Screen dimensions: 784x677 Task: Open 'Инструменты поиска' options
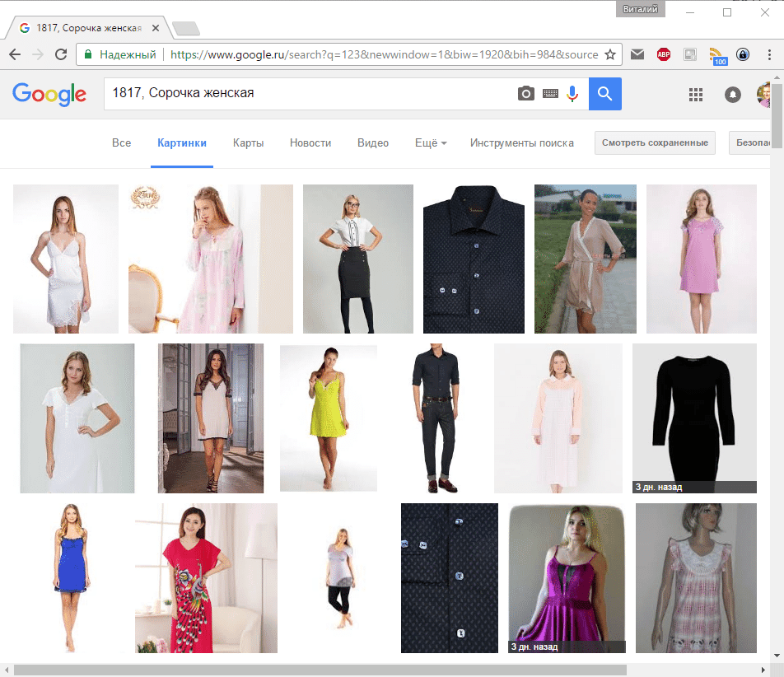tap(522, 143)
